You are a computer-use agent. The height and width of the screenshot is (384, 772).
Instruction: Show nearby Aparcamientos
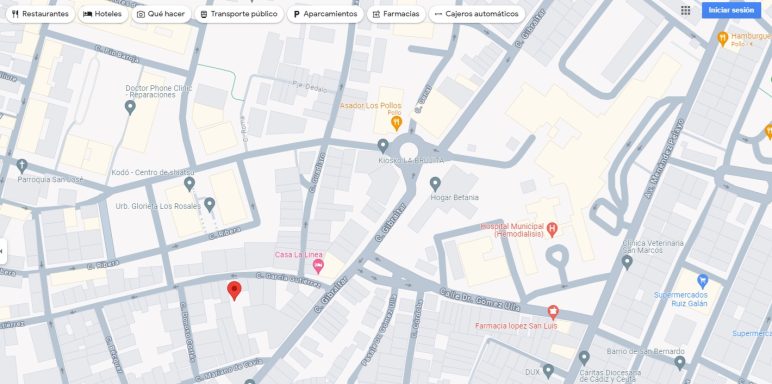click(325, 14)
